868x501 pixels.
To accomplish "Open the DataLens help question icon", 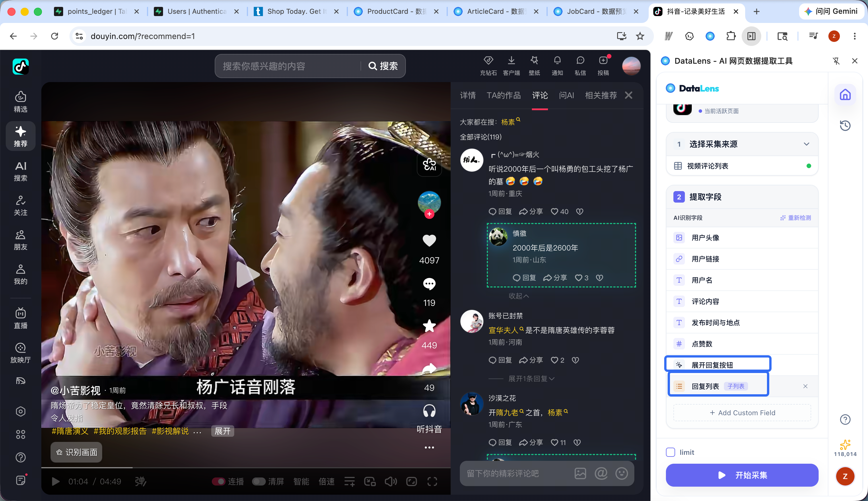I will (x=845, y=420).
